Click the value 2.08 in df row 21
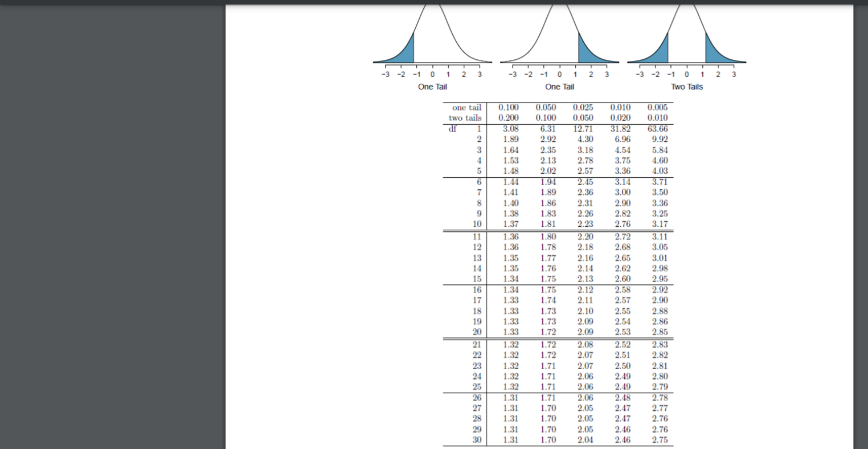Viewport: 868px width, 449px height. (x=586, y=344)
